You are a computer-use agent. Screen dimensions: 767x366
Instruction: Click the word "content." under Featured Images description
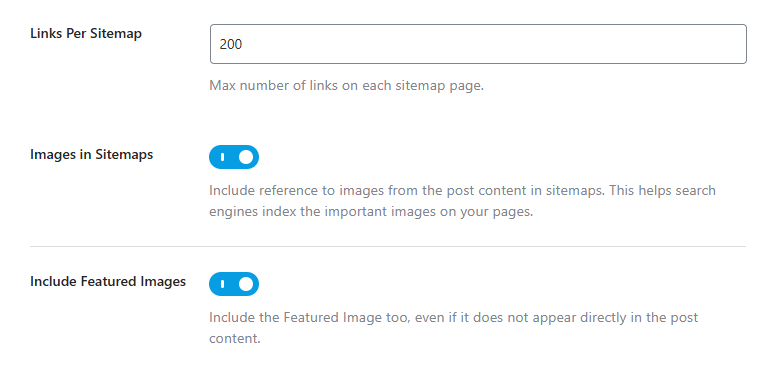(235, 339)
